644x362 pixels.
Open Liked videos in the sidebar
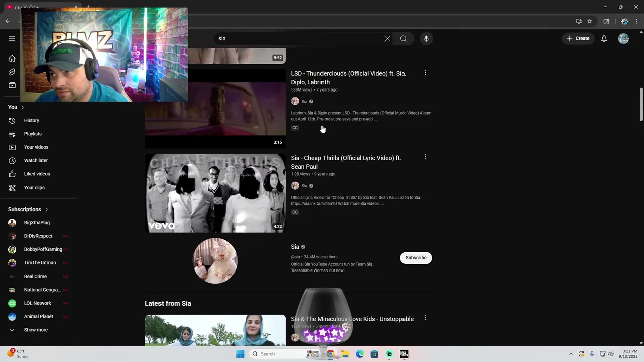point(38,174)
